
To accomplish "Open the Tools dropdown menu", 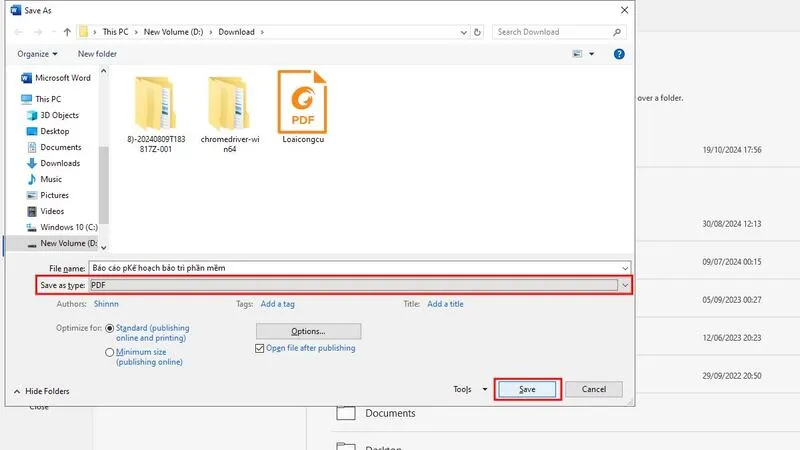I will [x=470, y=389].
